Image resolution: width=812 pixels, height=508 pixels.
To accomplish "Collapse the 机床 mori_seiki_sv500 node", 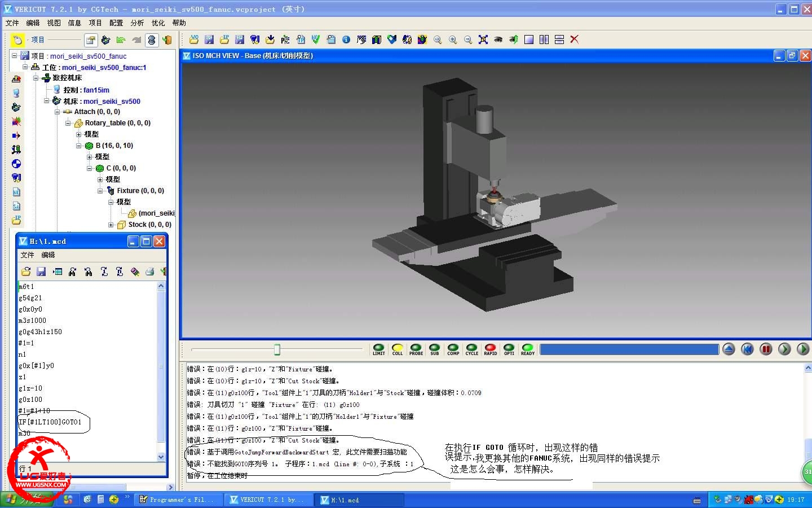I will pyautogui.click(x=47, y=100).
